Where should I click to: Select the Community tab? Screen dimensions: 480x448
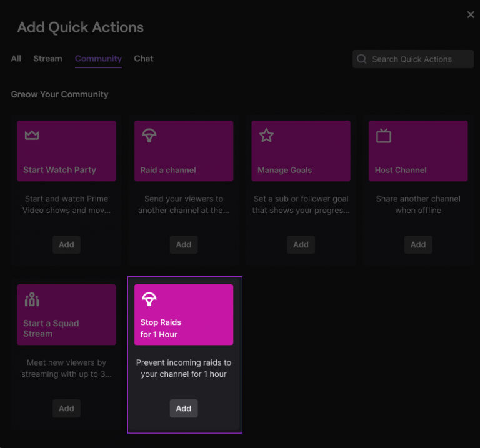(x=98, y=59)
